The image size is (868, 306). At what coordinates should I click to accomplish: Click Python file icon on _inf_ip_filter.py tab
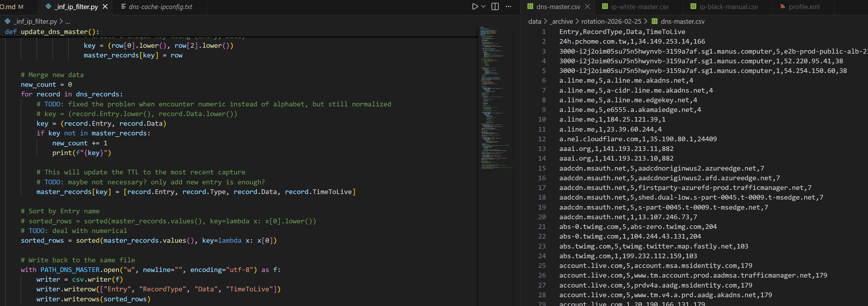click(x=48, y=6)
